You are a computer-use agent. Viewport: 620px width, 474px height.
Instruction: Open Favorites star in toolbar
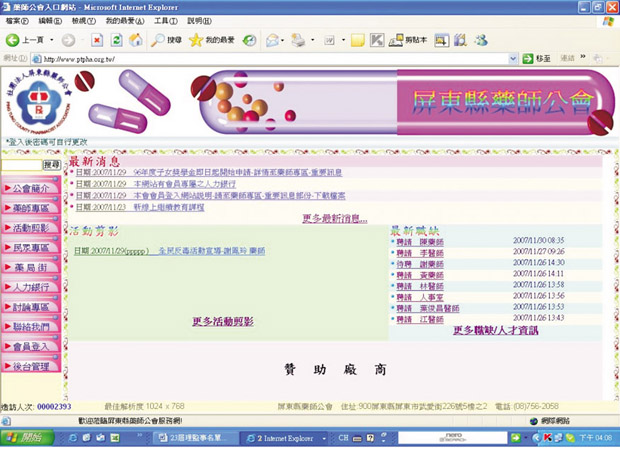click(x=197, y=40)
